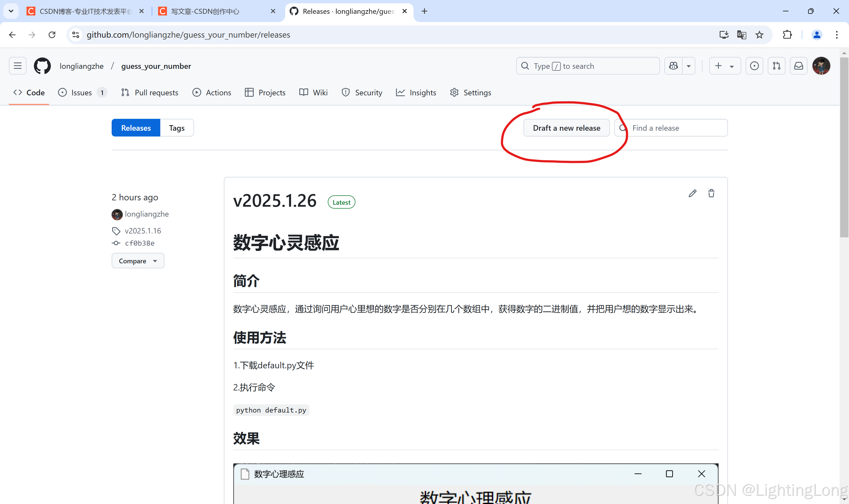Viewport: 849px width, 504px height.
Task: Click the Google Translate icon in address bar
Action: [x=741, y=35]
